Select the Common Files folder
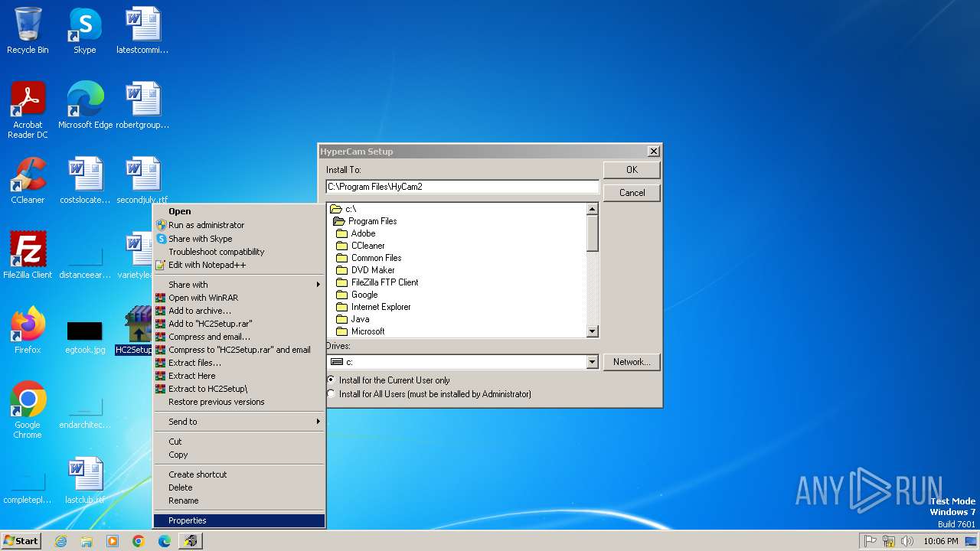 (369, 258)
